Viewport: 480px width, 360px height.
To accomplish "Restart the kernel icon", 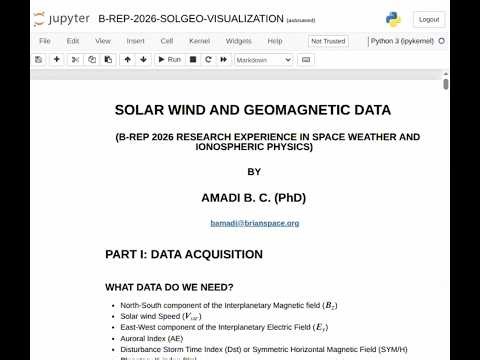I will pos(208,60).
